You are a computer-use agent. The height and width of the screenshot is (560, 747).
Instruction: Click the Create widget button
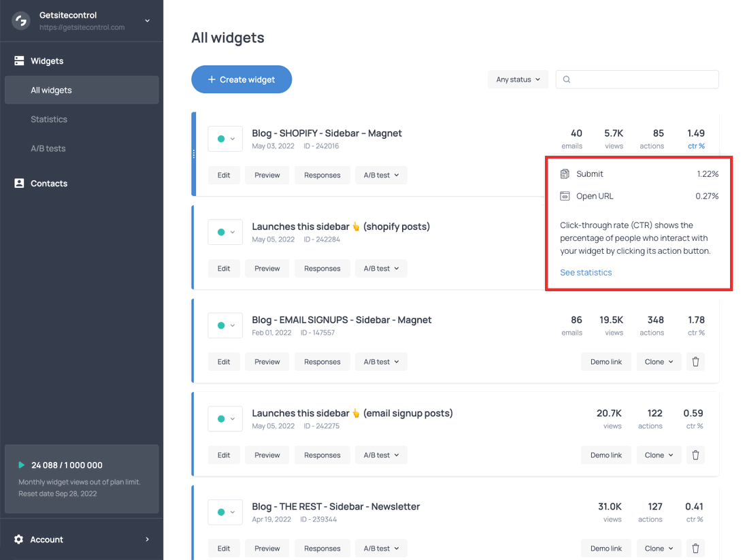click(242, 79)
